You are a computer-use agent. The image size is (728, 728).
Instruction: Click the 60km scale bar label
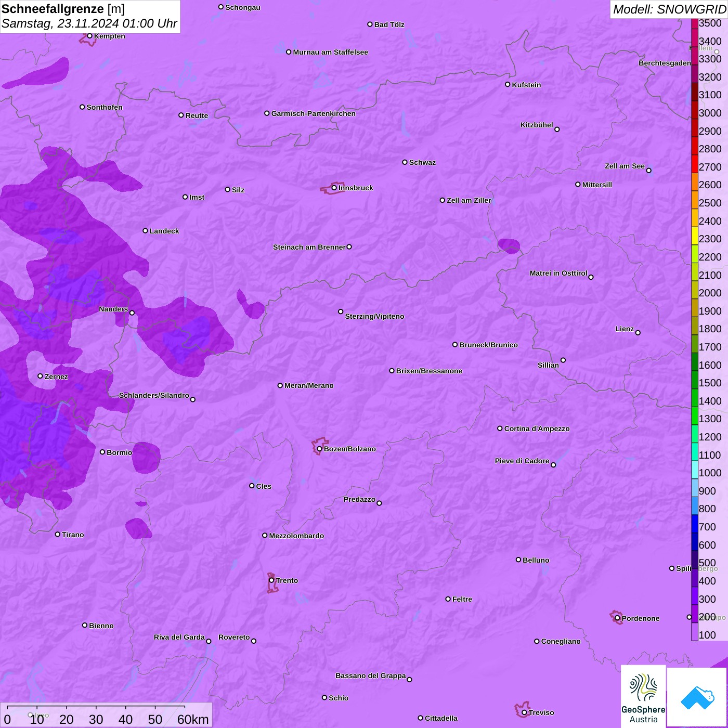[x=193, y=719]
